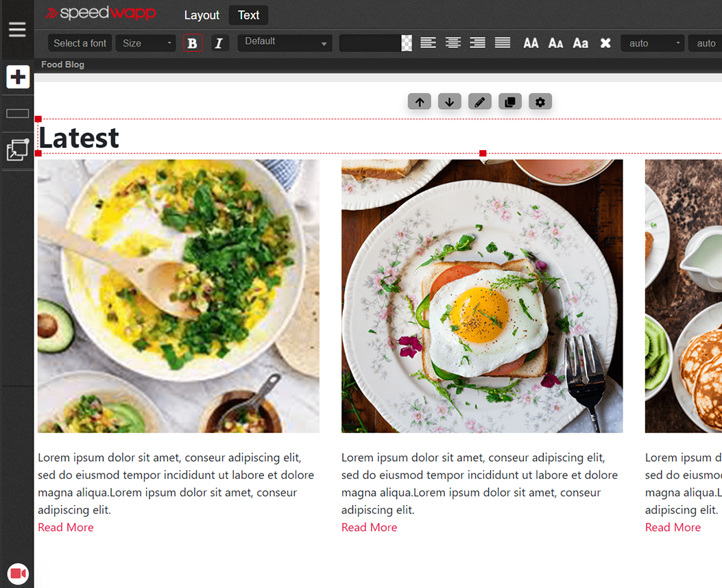Open the Select a font dropdown
722x588 pixels.
tap(80, 43)
